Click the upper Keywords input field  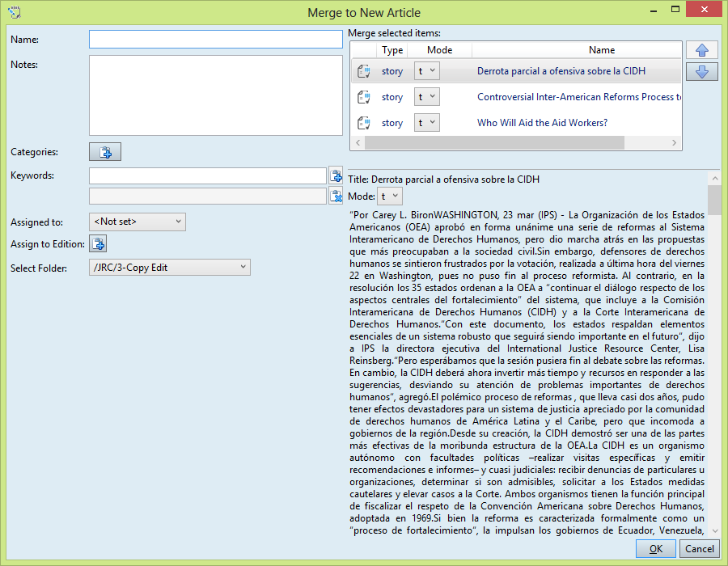208,175
